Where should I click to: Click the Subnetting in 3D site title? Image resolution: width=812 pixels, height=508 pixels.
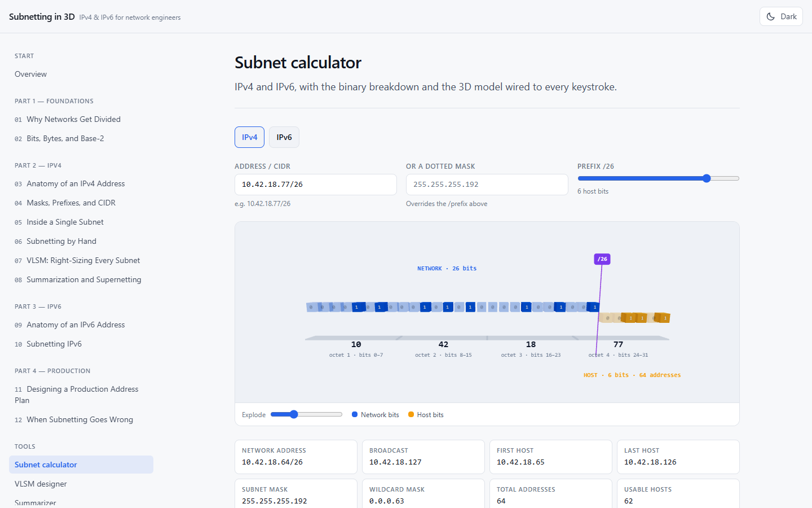[42, 16]
